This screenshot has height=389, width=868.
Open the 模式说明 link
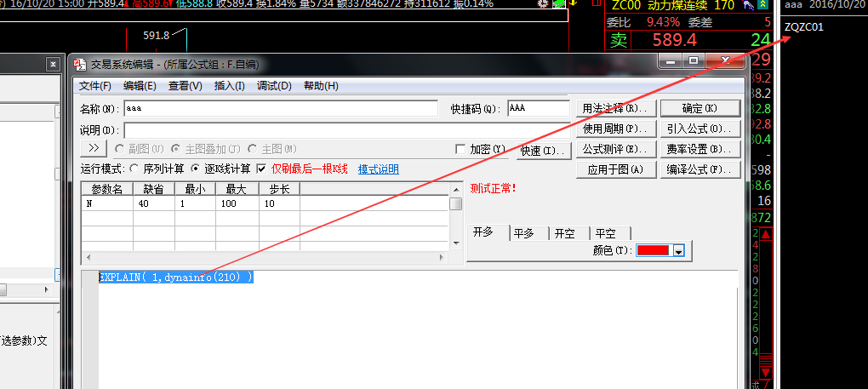click(x=378, y=169)
